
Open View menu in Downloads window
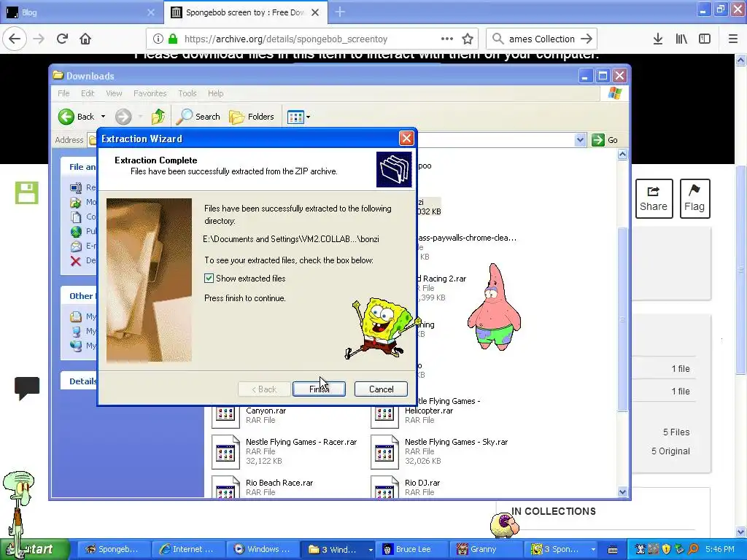(114, 93)
